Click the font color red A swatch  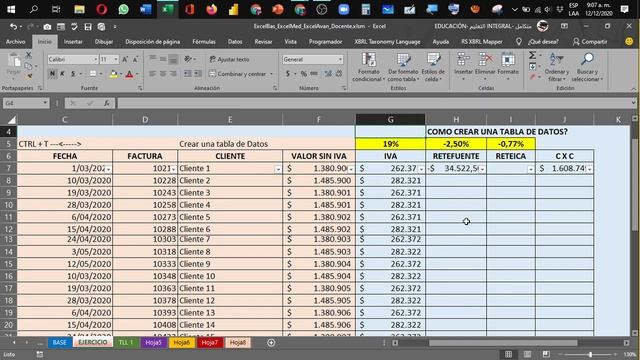[129, 74]
